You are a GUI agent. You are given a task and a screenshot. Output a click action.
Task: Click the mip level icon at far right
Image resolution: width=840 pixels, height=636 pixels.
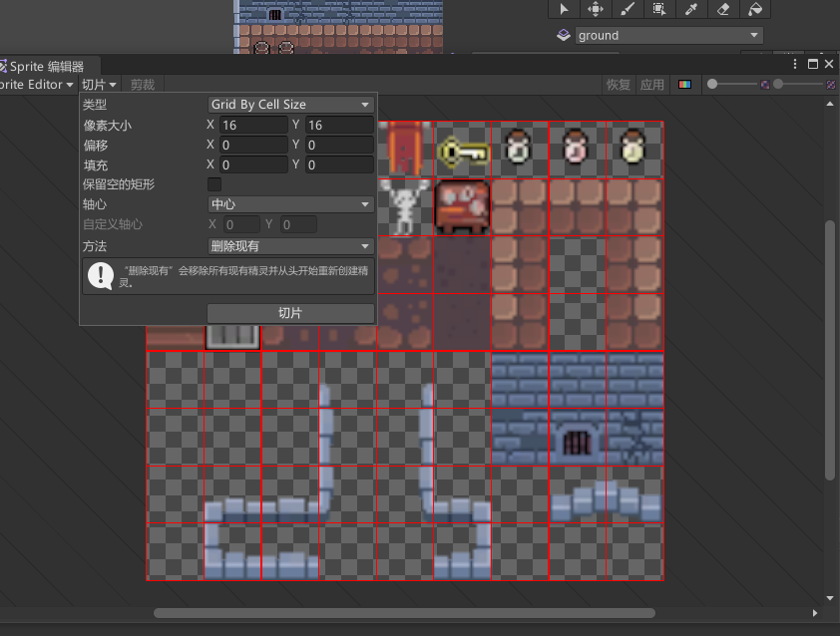831,85
